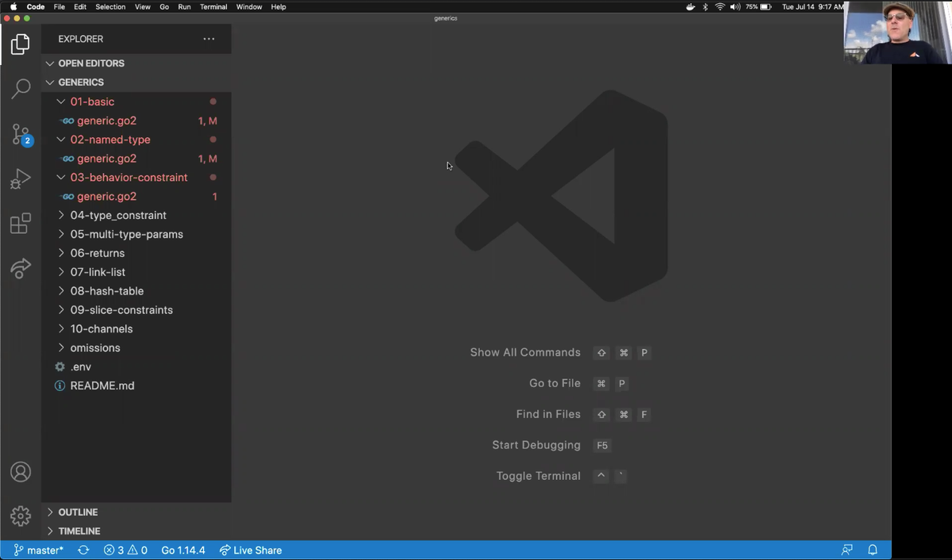952x560 pixels.
Task: Open notifications bell in status bar
Action: (x=873, y=550)
